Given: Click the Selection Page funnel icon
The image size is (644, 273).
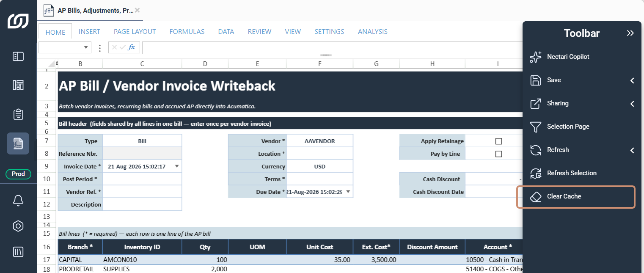Looking at the screenshot, I should (x=536, y=127).
